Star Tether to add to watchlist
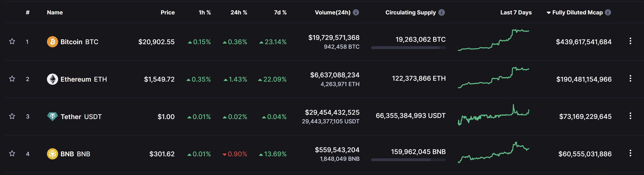644x175 pixels. click(12, 116)
